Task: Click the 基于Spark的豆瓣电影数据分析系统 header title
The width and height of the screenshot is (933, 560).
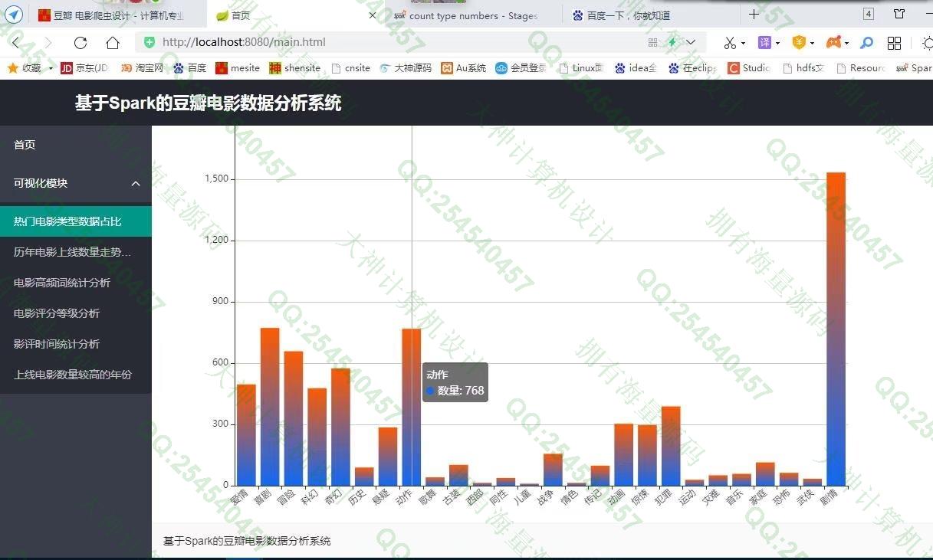Action: [x=208, y=103]
